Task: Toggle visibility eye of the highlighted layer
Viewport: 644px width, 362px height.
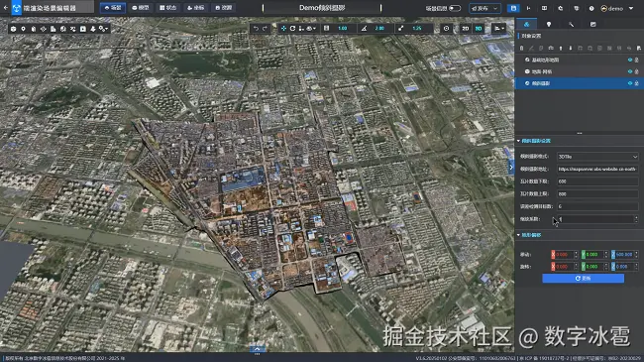Action: (629, 83)
